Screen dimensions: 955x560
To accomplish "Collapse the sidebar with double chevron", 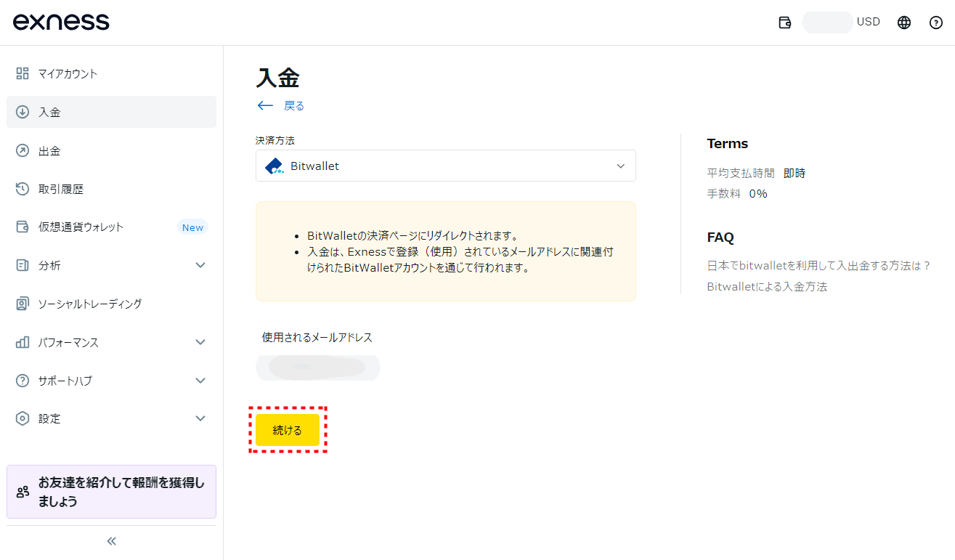I will tap(111, 541).
